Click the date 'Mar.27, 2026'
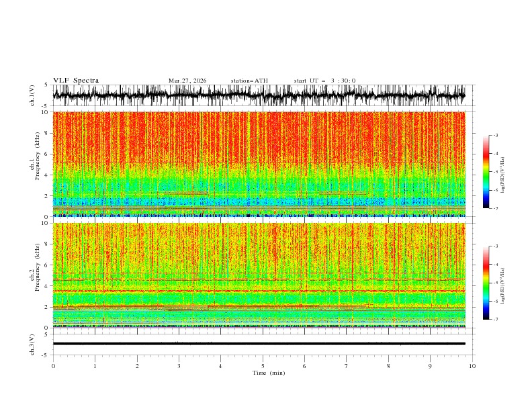The image size is (532, 411). [x=187, y=81]
